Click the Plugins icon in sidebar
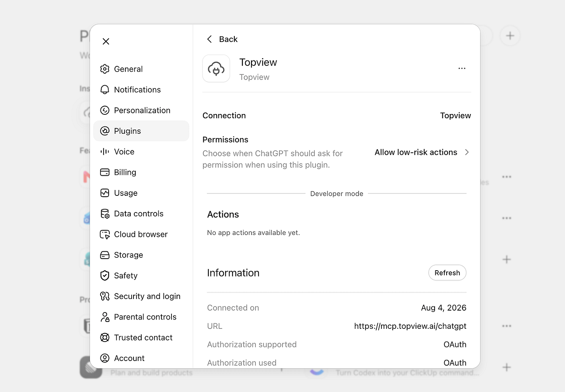The height and width of the screenshot is (392, 565). 105,131
